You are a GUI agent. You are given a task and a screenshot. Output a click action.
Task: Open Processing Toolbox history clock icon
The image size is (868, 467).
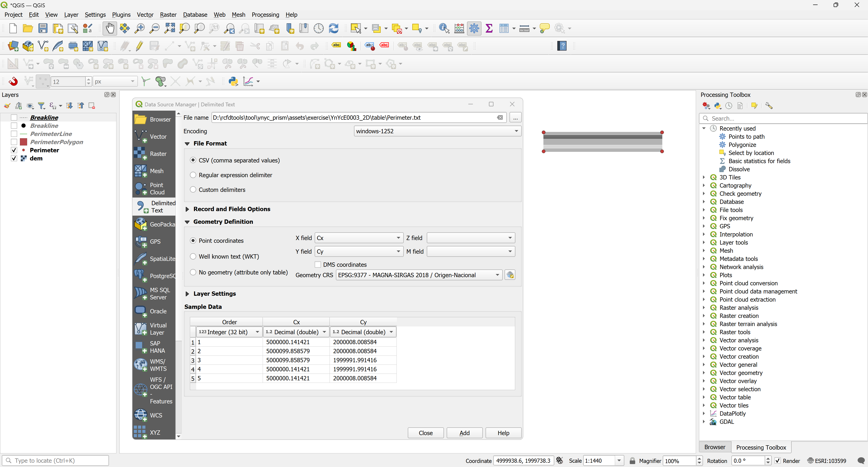click(729, 106)
